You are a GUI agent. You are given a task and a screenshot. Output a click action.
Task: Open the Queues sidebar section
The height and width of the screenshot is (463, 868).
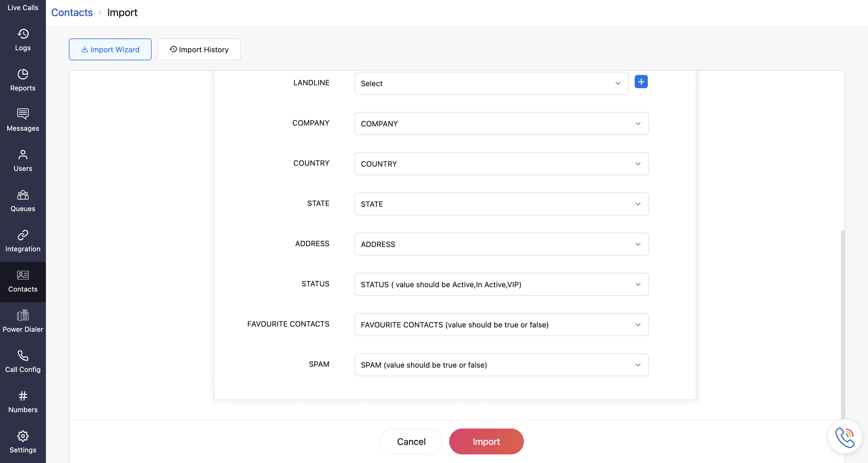[x=23, y=201]
